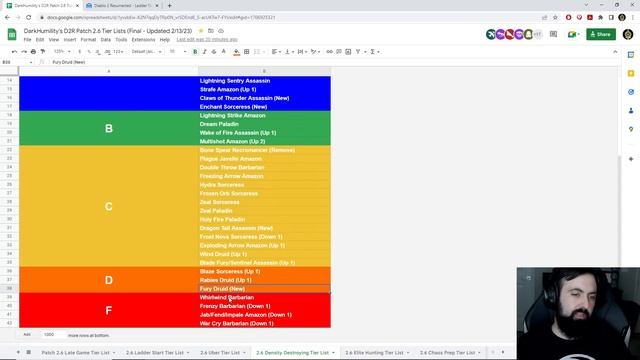Open text rotation dropdown

click(x=315, y=52)
